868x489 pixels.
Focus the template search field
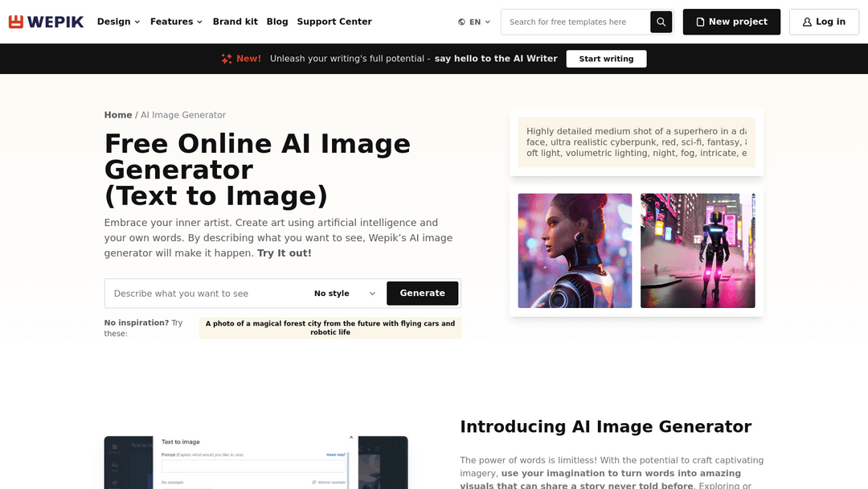pyautogui.click(x=575, y=23)
